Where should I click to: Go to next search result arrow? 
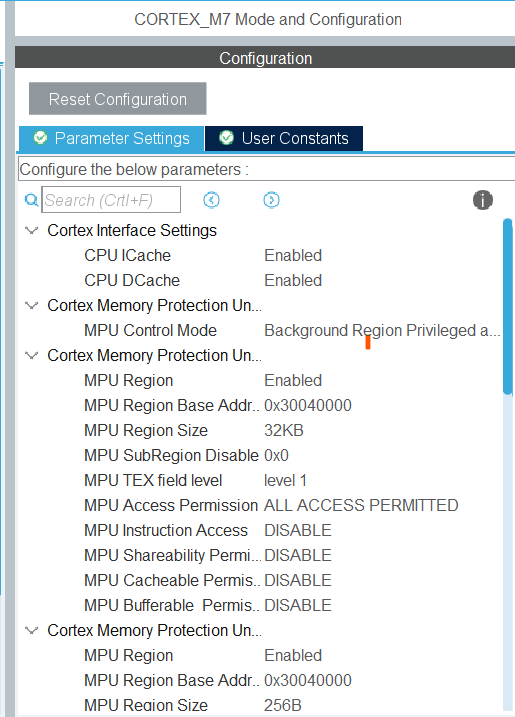click(x=271, y=200)
